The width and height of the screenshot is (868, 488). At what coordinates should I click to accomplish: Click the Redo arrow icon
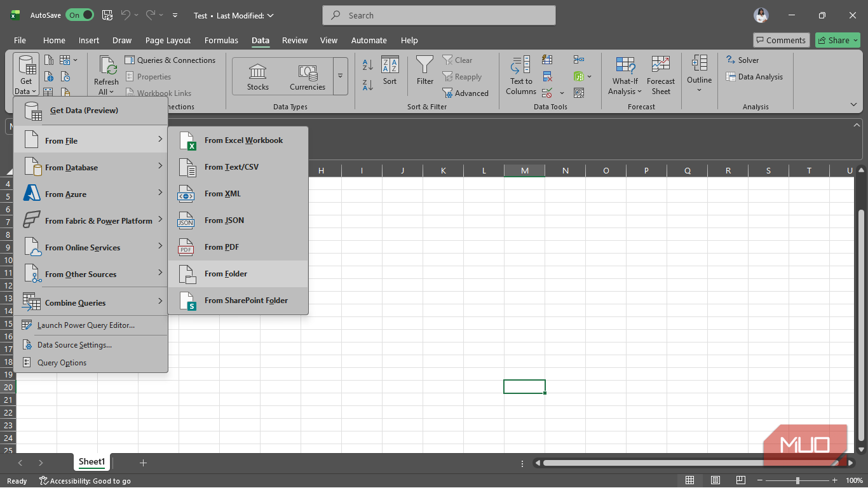click(x=151, y=15)
